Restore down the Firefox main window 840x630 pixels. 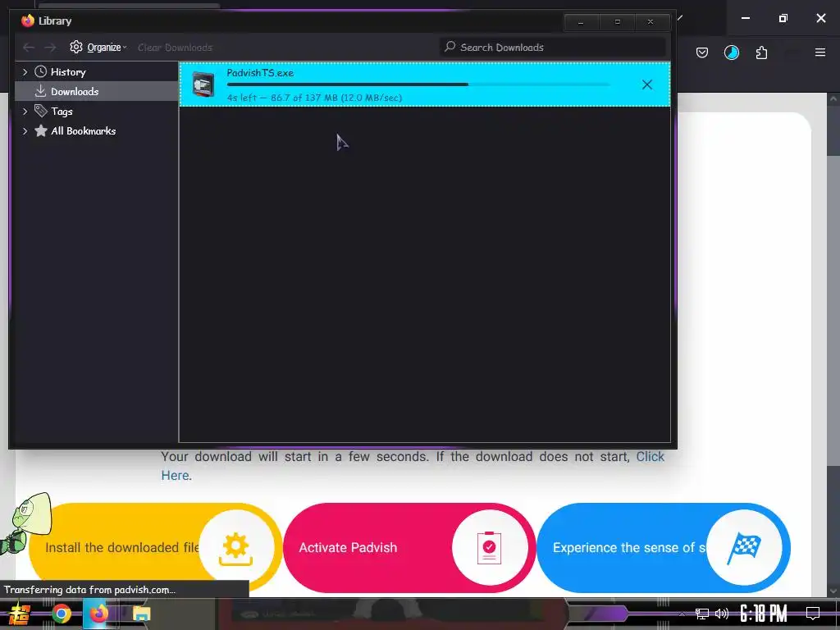click(783, 18)
